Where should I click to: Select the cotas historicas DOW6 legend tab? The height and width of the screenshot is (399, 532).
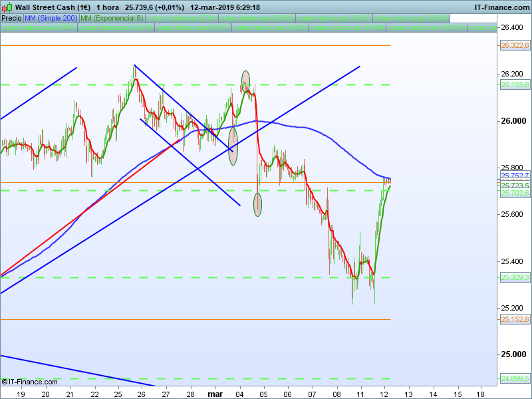tap(116, 27)
